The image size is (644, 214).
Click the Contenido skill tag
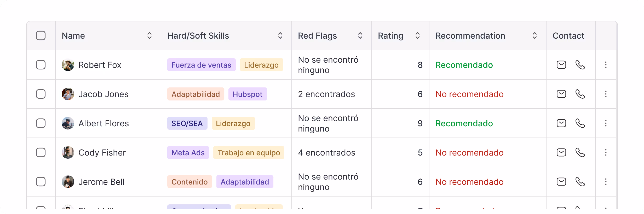pyautogui.click(x=189, y=182)
